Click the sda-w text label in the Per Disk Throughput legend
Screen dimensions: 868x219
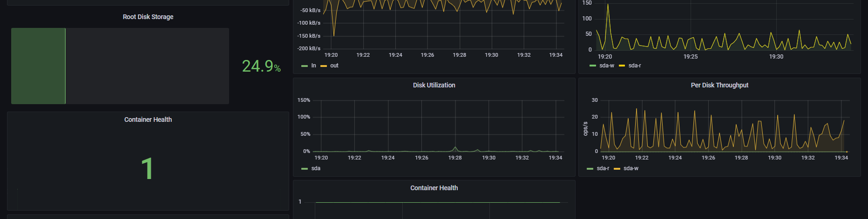pyautogui.click(x=631, y=168)
